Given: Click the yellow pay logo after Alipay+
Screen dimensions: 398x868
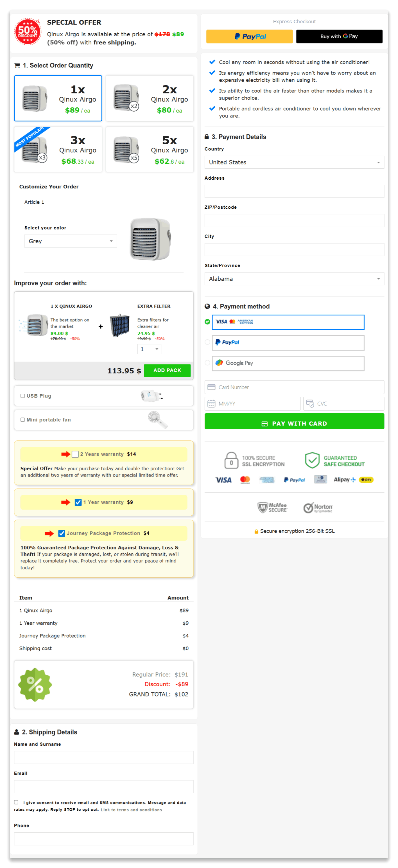Looking at the screenshot, I should click(366, 480).
